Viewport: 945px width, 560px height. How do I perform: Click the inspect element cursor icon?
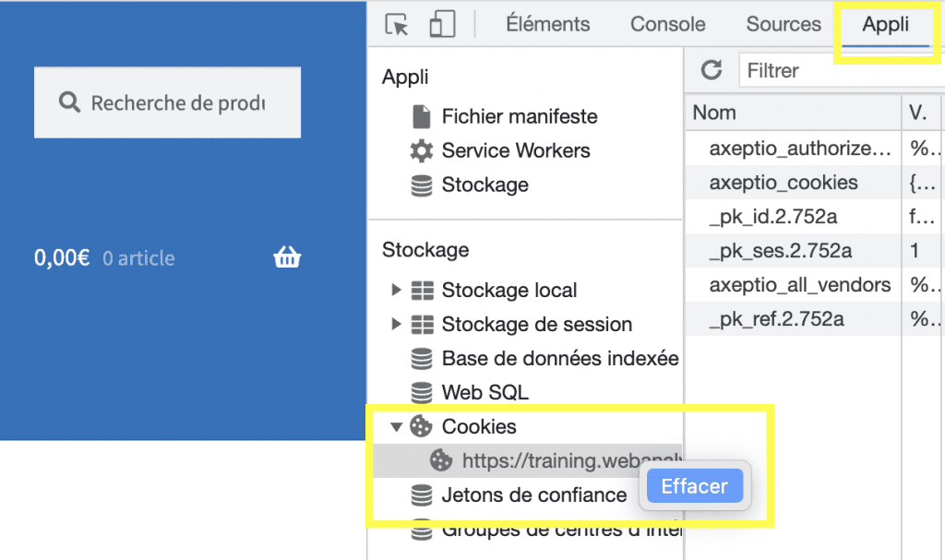click(x=397, y=25)
